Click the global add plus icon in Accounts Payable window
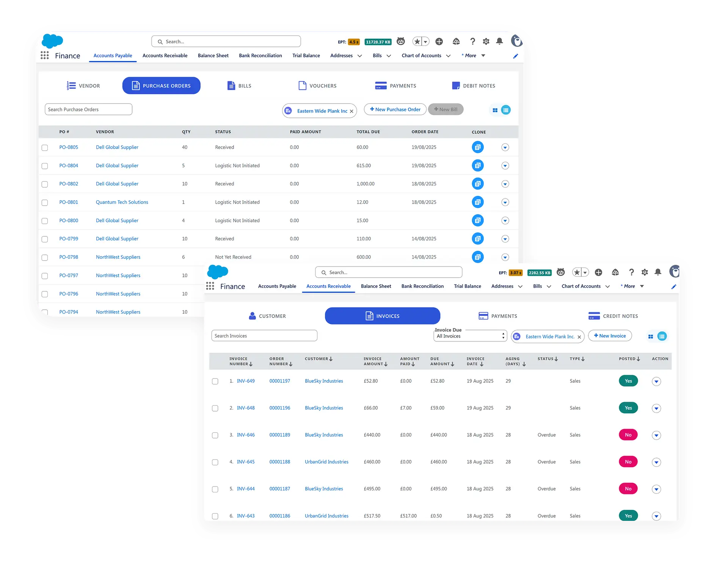The width and height of the screenshot is (728, 569). 439,41
